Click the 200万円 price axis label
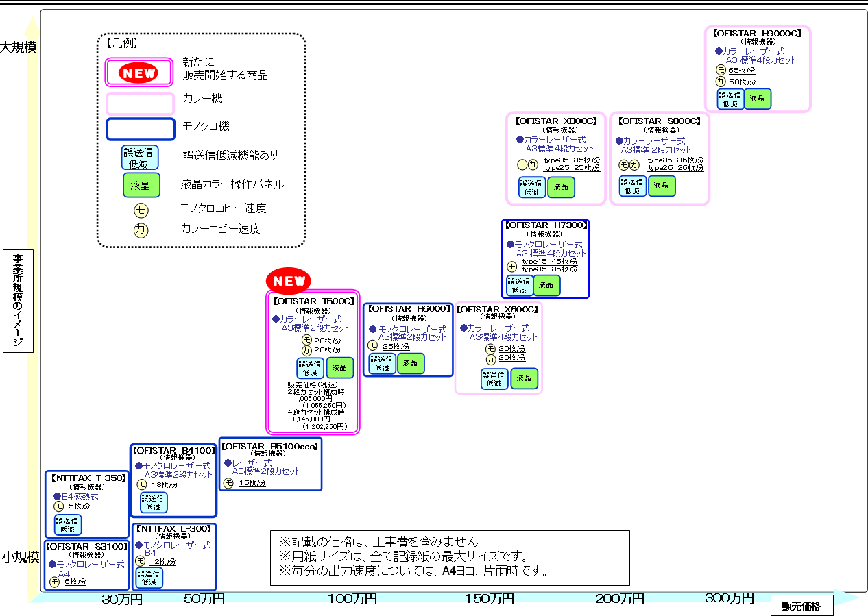Image resolution: width=868 pixels, height=616 pixels. (620, 600)
